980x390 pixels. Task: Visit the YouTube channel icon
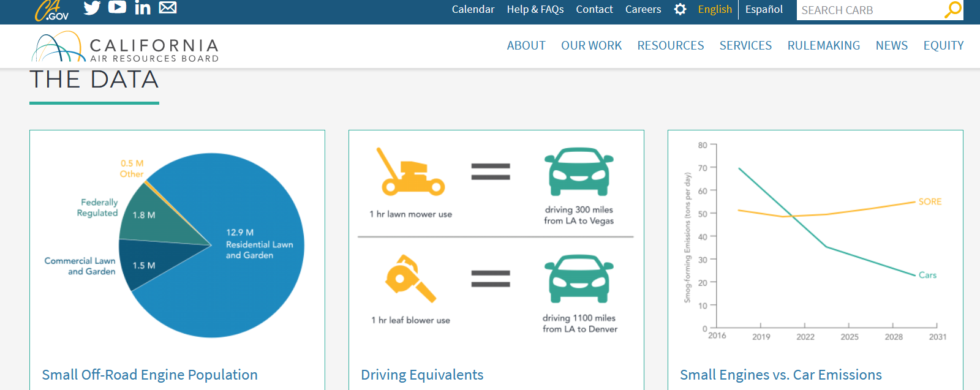(117, 7)
